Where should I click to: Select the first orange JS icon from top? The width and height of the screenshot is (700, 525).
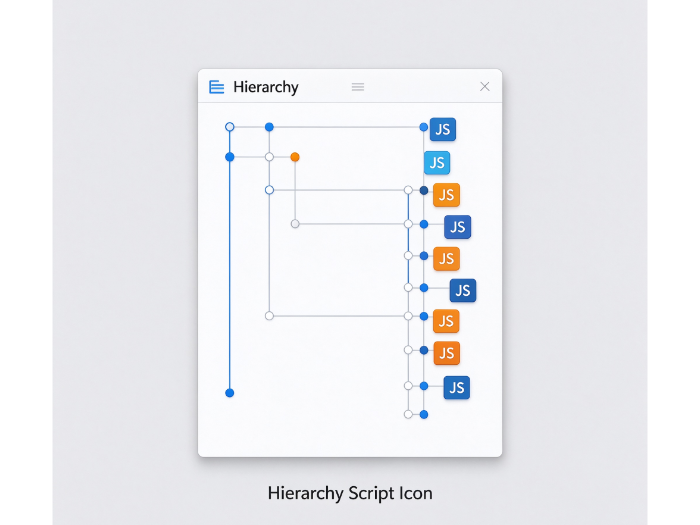(x=446, y=195)
